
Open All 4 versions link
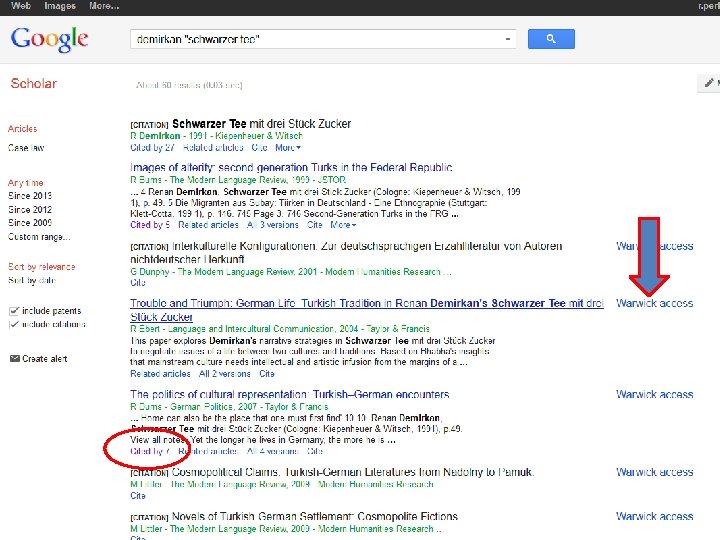tap(272, 451)
